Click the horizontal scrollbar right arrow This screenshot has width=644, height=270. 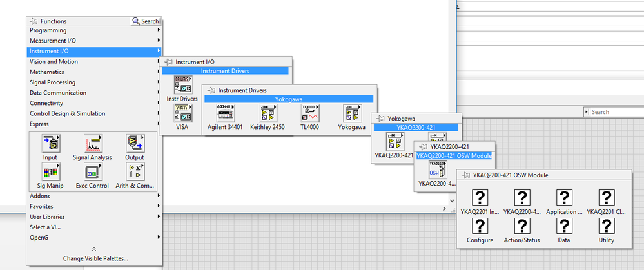[444, 208]
